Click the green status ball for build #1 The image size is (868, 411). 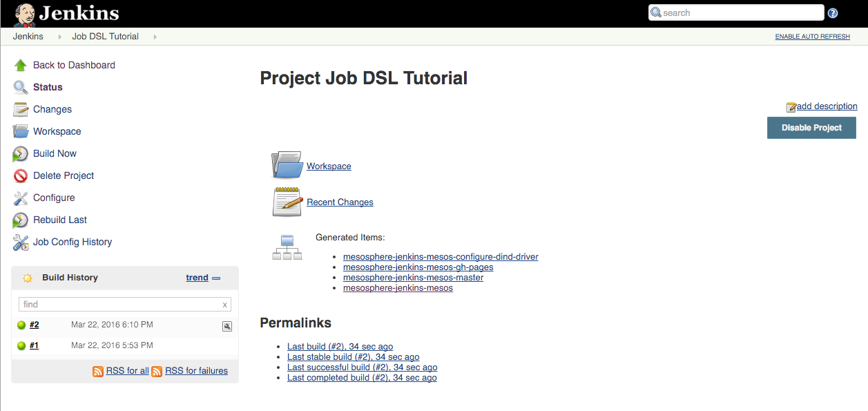(x=22, y=345)
